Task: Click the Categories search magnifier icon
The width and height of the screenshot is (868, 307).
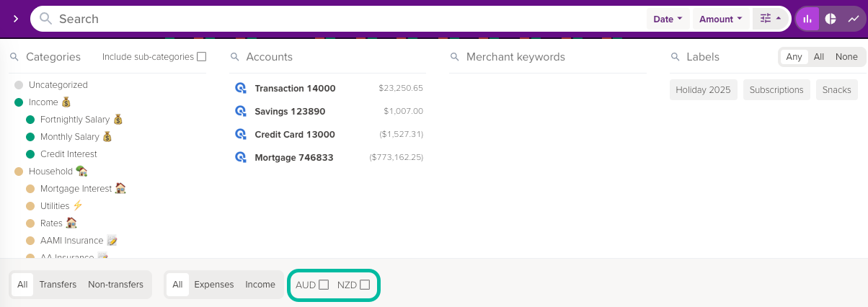Action: click(x=14, y=57)
